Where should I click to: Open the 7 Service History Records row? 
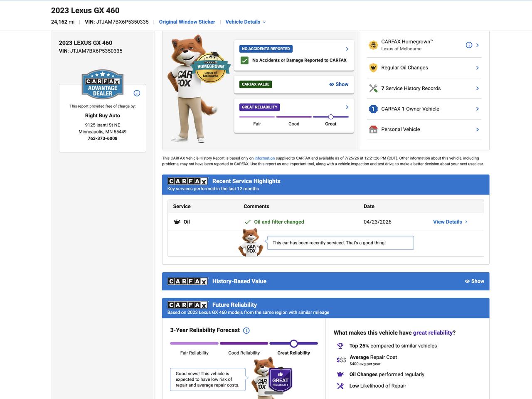pos(424,88)
